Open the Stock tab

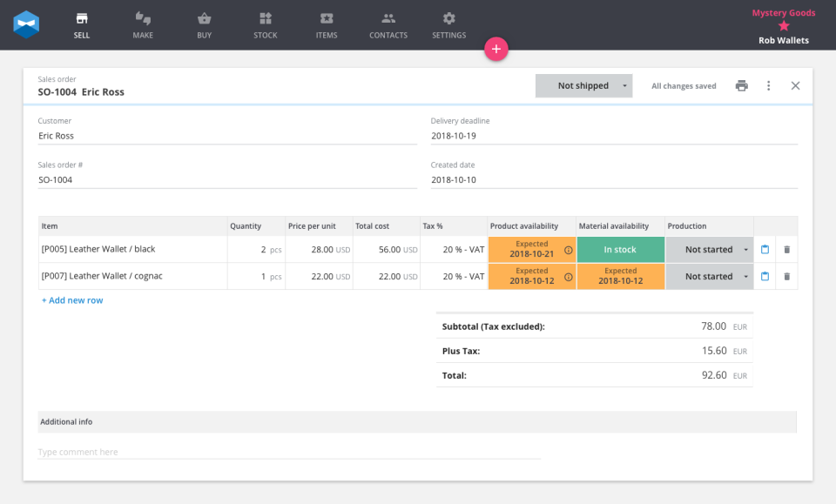coord(266,25)
